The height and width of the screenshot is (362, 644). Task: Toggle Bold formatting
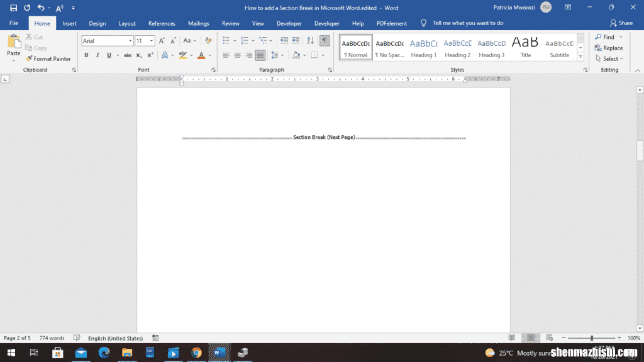(x=86, y=55)
